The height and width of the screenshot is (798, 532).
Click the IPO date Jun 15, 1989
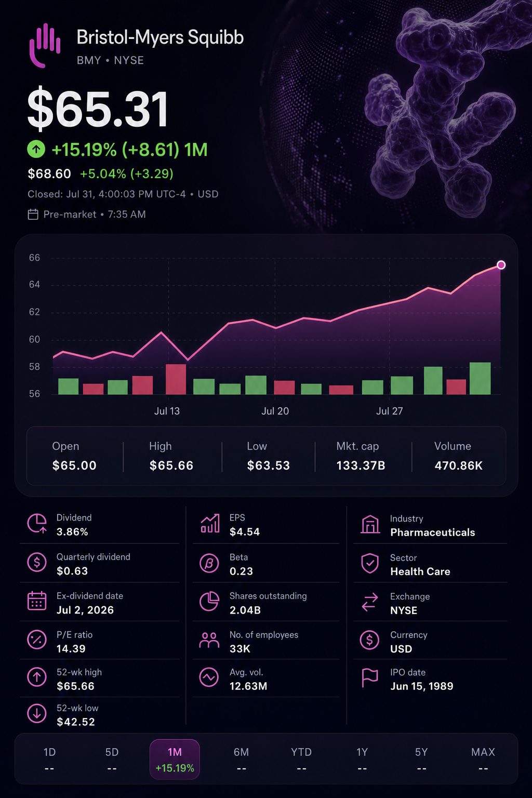pyautogui.click(x=422, y=686)
